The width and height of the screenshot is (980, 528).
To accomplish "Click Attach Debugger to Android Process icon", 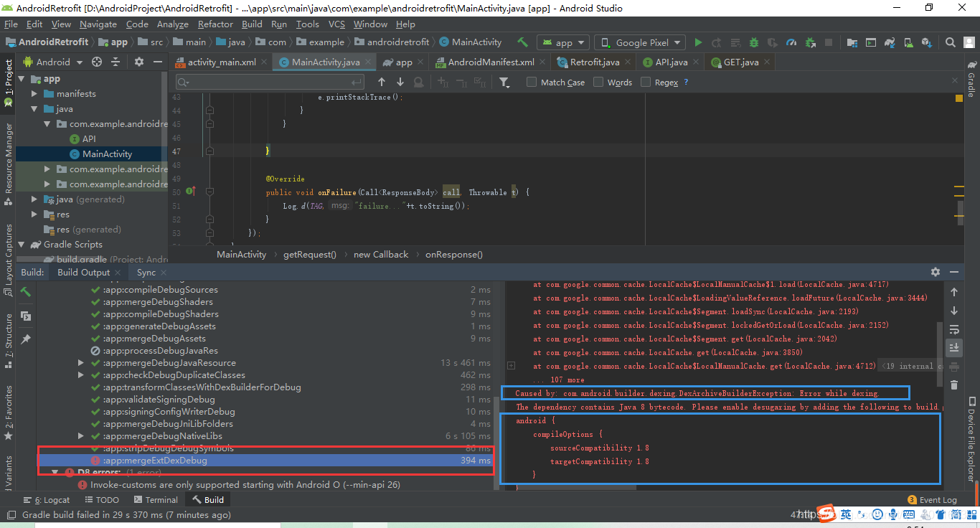I will [x=810, y=42].
